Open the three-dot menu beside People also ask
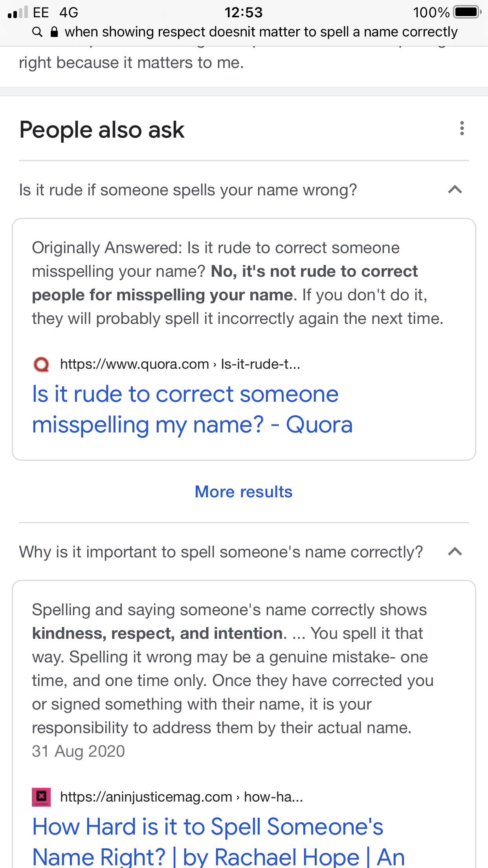 click(462, 129)
